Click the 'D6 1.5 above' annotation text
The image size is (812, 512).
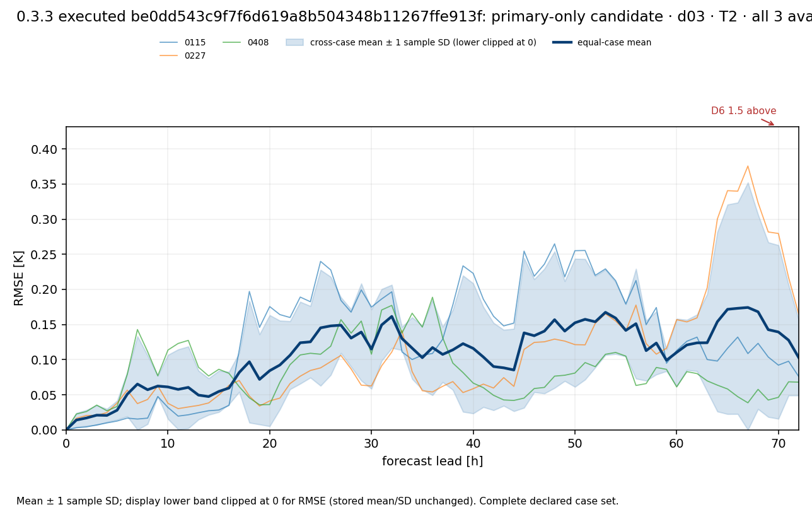744,111
